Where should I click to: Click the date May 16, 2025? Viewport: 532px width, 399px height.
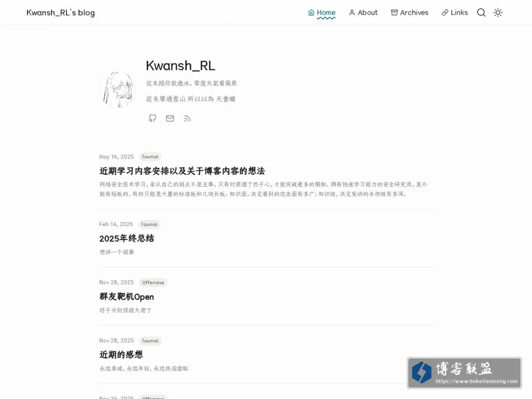pos(117,157)
